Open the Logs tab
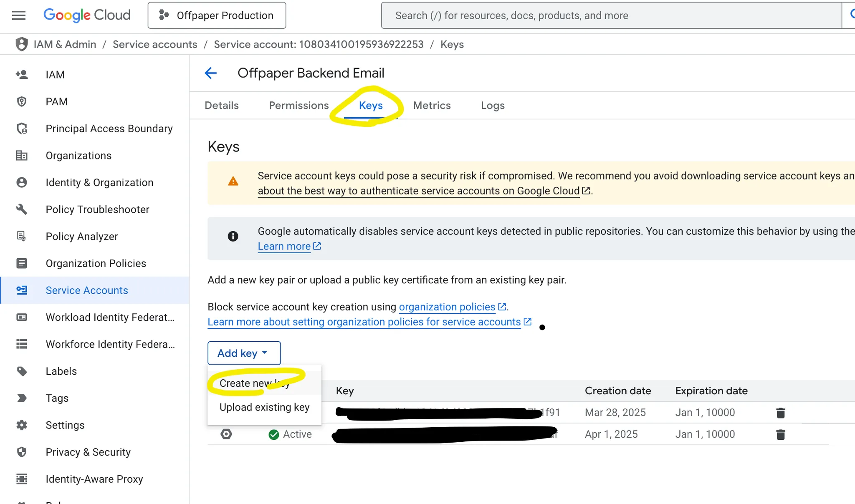855x504 pixels. pyautogui.click(x=492, y=106)
